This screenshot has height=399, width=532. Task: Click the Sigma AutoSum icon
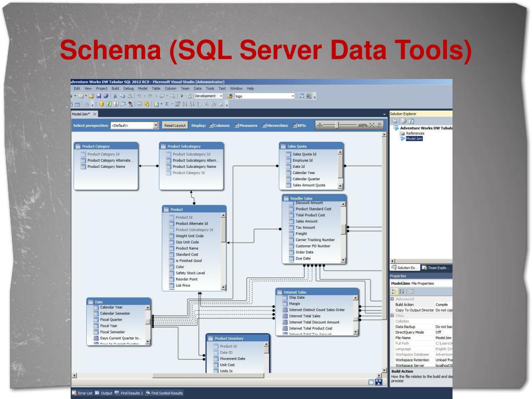[167, 104]
